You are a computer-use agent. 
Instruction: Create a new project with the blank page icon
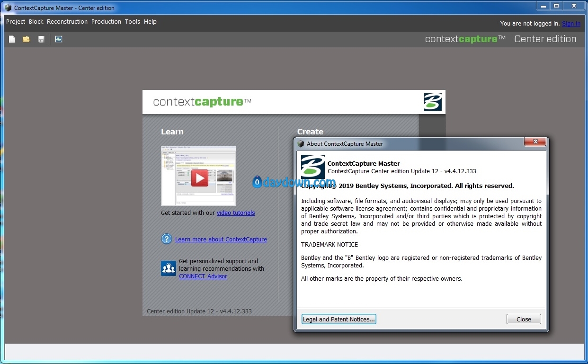click(12, 39)
